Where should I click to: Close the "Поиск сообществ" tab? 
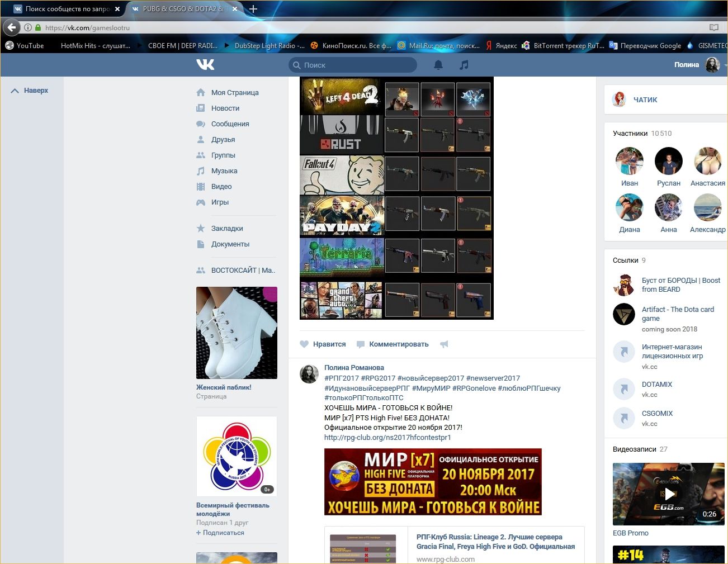pos(117,9)
